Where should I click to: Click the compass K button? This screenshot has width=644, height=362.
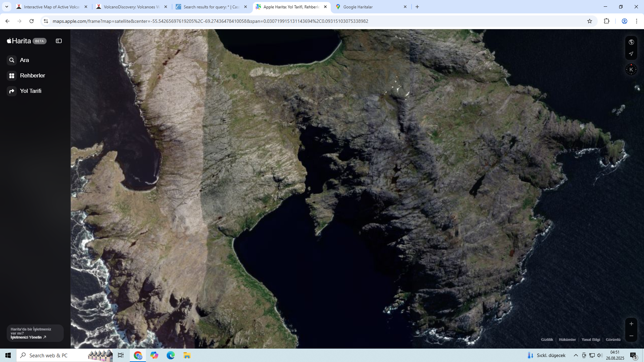[x=631, y=70]
